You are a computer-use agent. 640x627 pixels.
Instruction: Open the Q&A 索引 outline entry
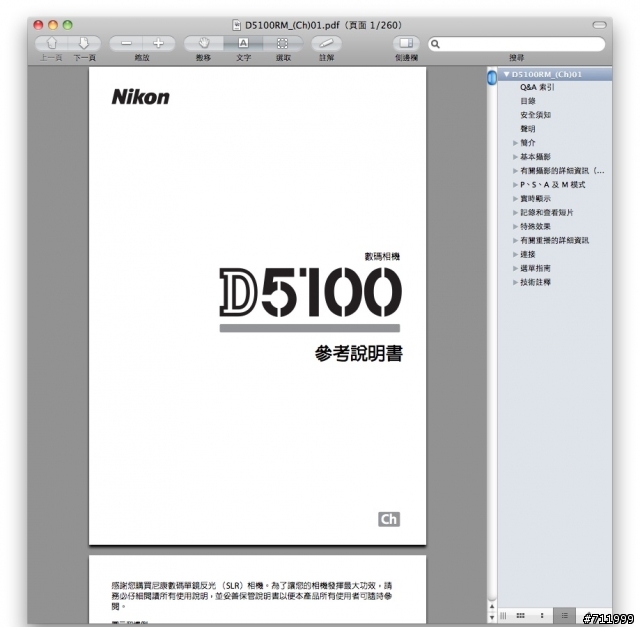pos(537,87)
